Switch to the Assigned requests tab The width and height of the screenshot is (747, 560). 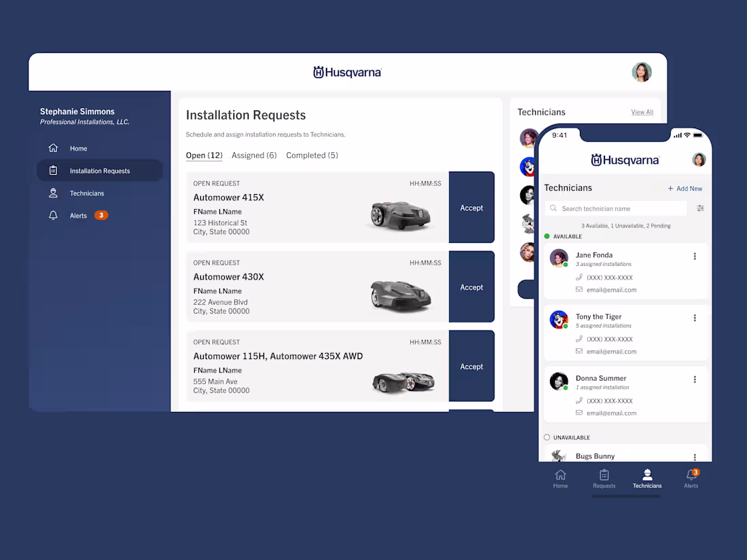(254, 155)
